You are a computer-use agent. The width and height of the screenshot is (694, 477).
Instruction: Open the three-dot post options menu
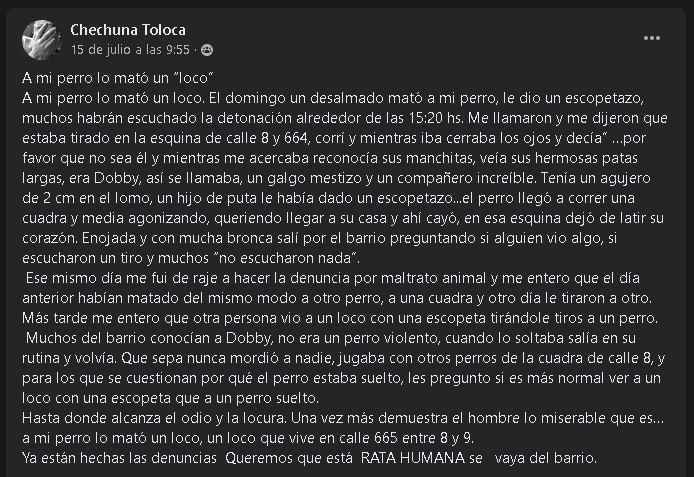pos(652,38)
